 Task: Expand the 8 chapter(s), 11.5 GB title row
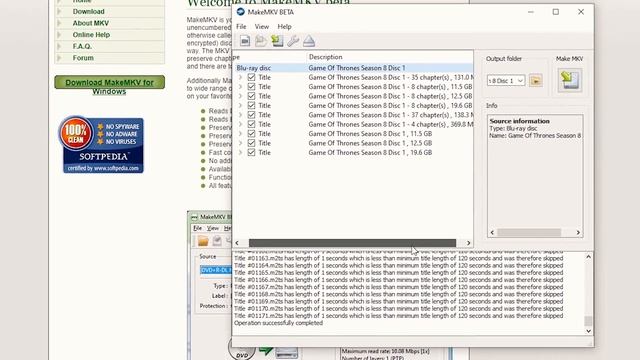coord(240,87)
